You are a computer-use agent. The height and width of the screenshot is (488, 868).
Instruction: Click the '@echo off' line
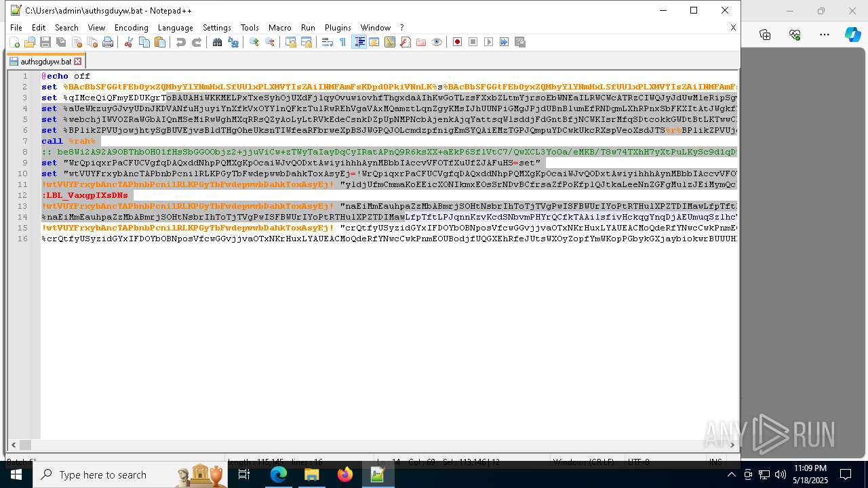(66, 76)
